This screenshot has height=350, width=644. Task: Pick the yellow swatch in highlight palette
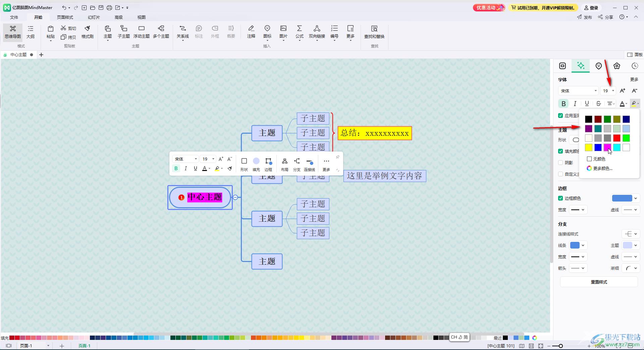[589, 147]
